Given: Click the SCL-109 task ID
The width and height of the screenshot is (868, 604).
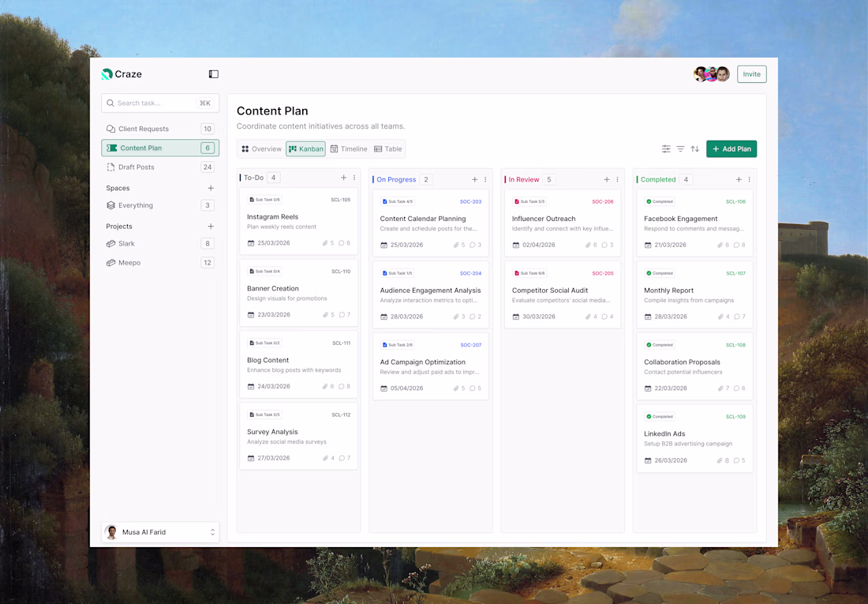Looking at the screenshot, I should [735, 417].
